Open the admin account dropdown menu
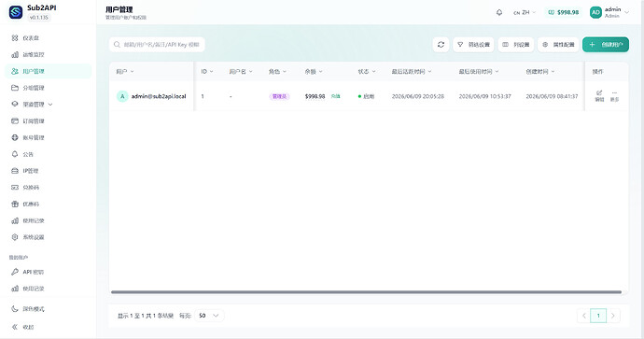This screenshot has width=644, height=339. pyautogui.click(x=609, y=12)
